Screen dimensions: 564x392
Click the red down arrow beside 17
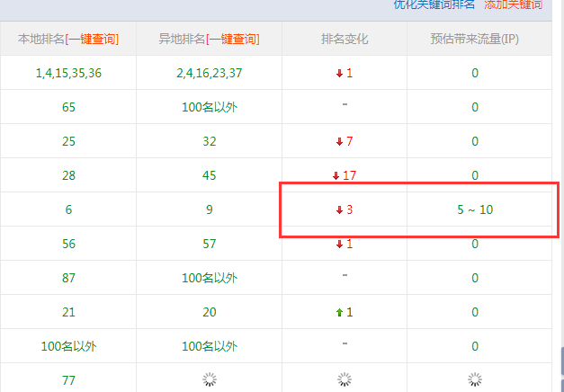(336, 176)
